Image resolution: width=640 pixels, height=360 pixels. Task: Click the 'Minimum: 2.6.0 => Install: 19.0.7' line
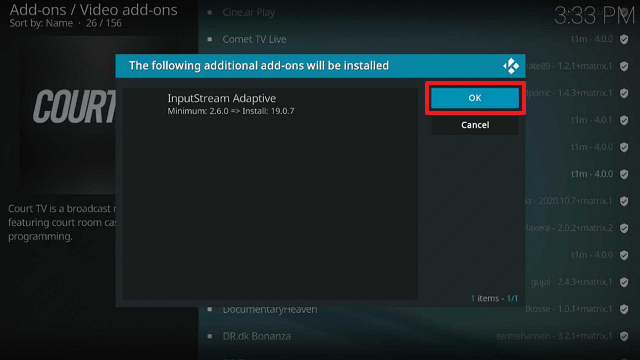coord(231,111)
